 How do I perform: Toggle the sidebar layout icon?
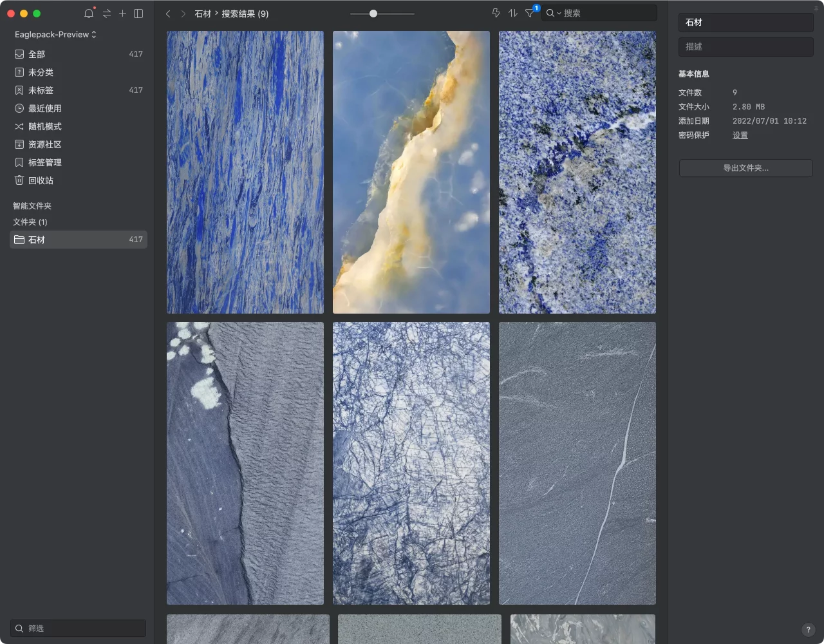pos(138,14)
